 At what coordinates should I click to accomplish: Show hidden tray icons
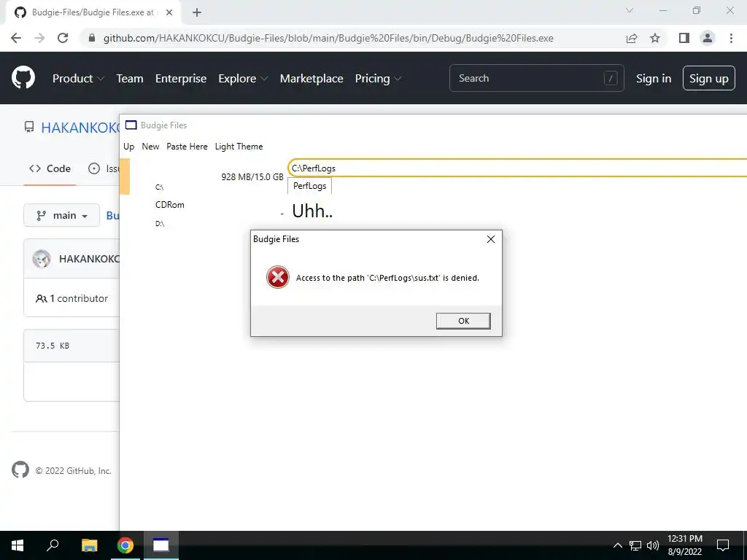click(617, 545)
